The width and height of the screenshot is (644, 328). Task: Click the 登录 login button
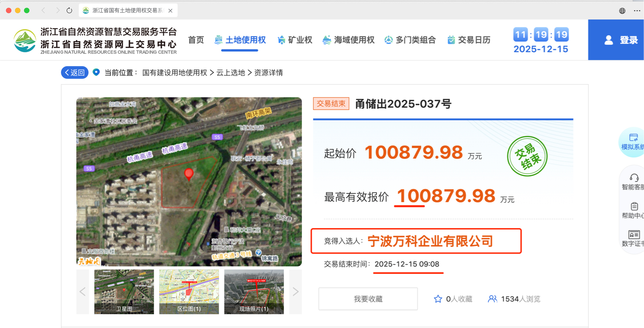click(x=616, y=40)
